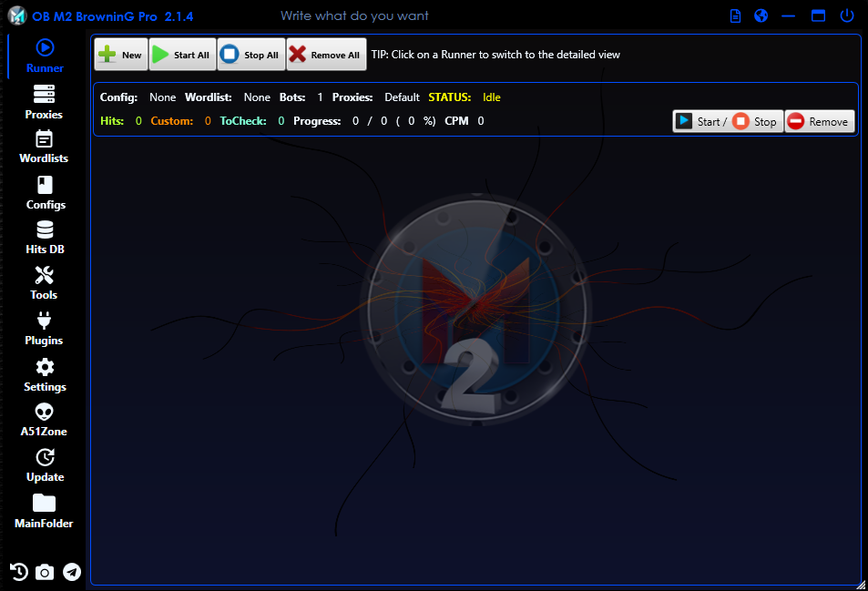Click the history clock icon at bottom
Image resolution: width=868 pixels, height=591 pixels.
pos(19,572)
